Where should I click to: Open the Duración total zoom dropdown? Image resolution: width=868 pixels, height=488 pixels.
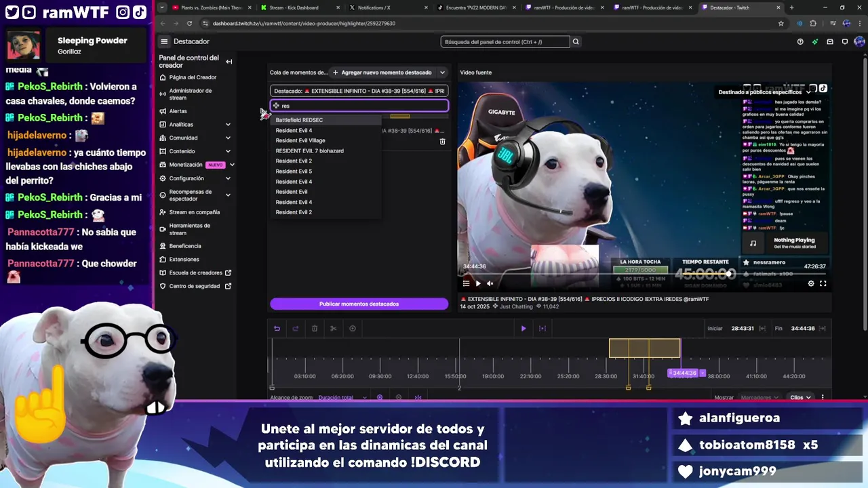(342, 398)
